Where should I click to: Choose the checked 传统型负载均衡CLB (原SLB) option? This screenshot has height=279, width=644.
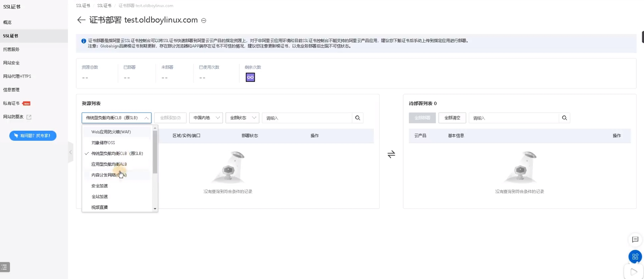coord(117,154)
